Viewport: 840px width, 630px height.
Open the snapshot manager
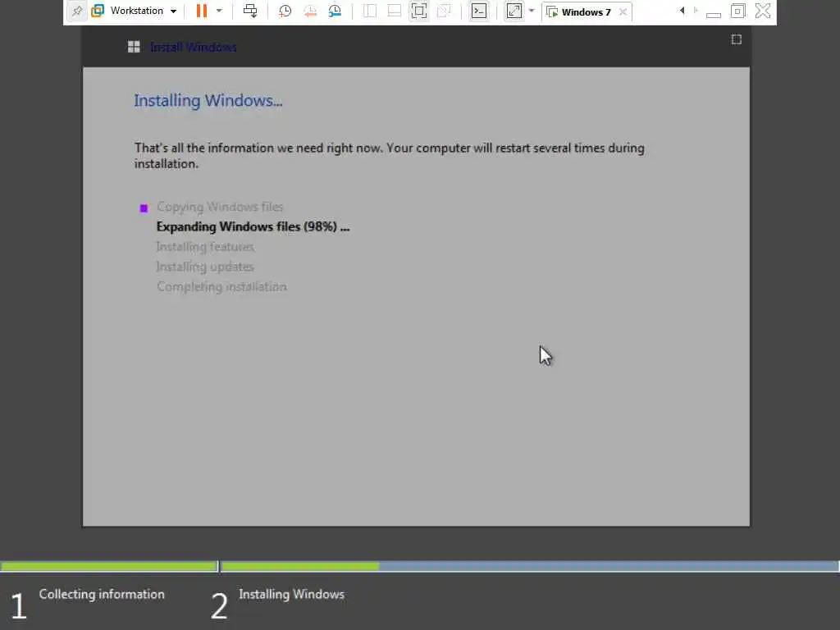(x=335, y=11)
